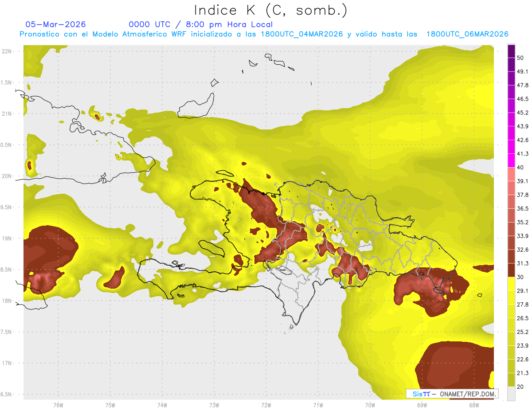Click the legend value "32.6"
The width and height of the screenshot is (532, 411).
(523, 250)
